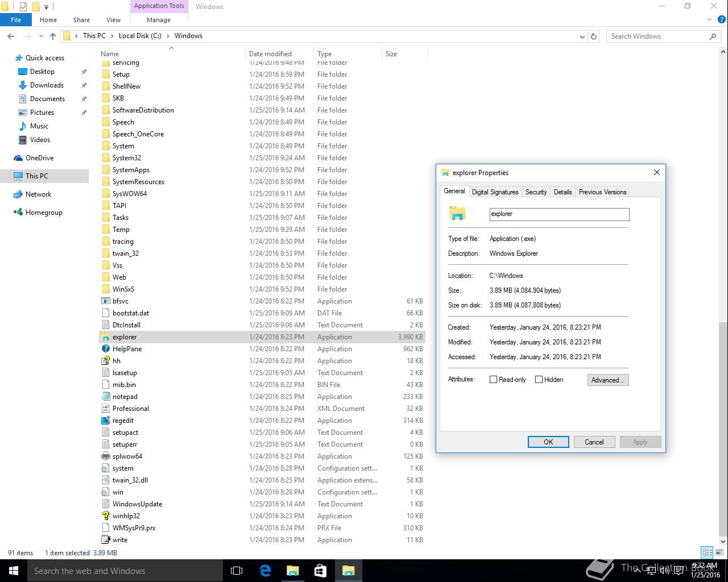Viewport: 728px width, 582px height.
Task: Click OK in explorer Properties
Action: (x=548, y=442)
